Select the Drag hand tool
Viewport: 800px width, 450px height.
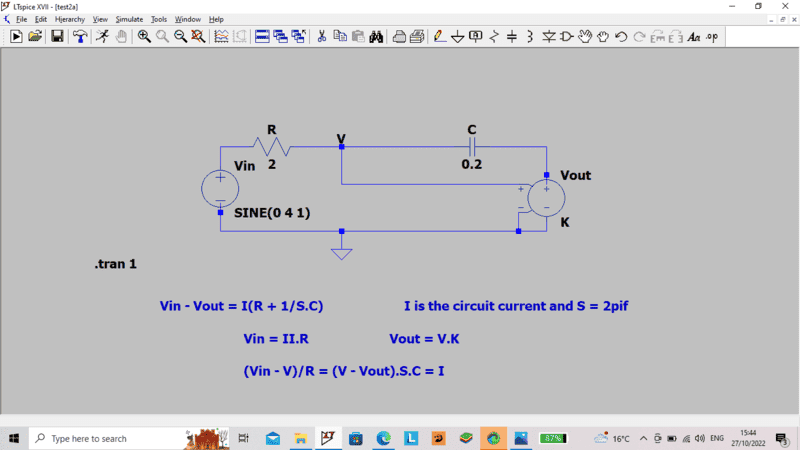pos(603,37)
